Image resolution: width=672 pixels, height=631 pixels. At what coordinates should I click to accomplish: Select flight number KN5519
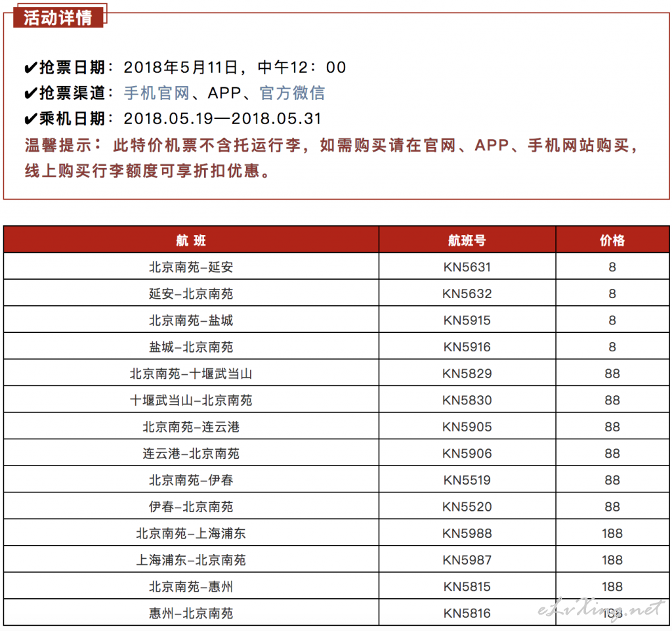pos(467,480)
